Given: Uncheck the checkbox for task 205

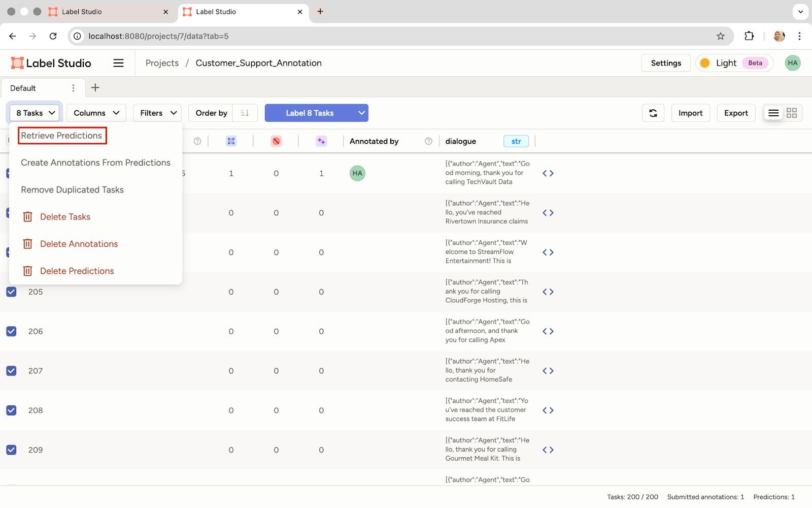Looking at the screenshot, I should (11, 292).
